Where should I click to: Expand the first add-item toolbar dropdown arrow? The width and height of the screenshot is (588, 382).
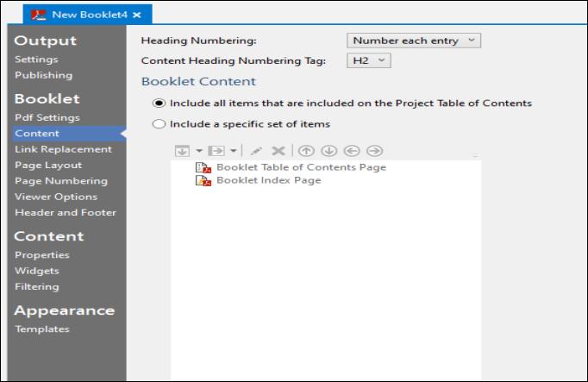pyautogui.click(x=197, y=150)
